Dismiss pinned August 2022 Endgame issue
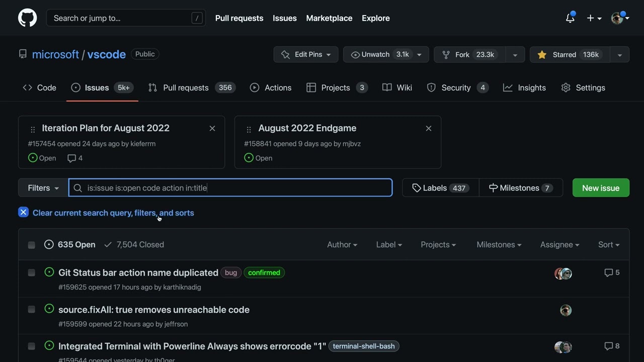This screenshot has height=362, width=644. click(x=429, y=128)
